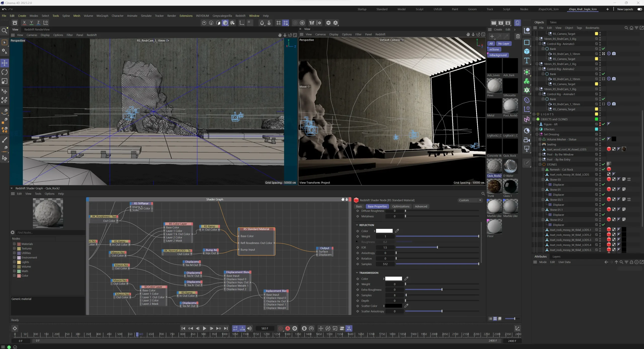Toggle X axis lock icon
Viewport: 644px width, 349px height.
pos(24,23)
